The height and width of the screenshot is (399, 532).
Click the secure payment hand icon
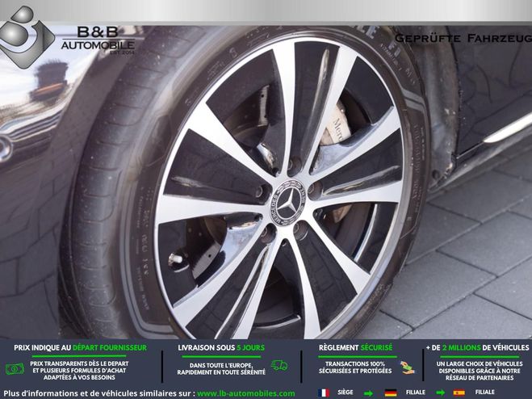pyautogui.click(x=407, y=367)
